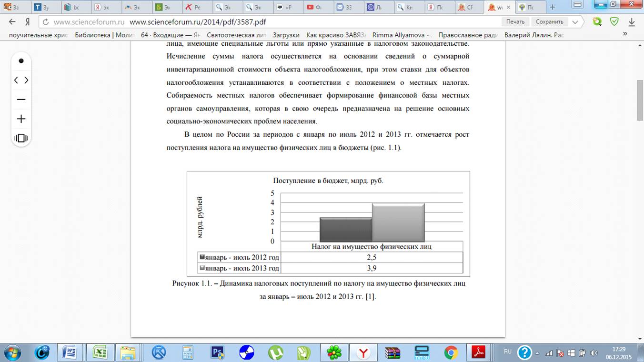This screenshot has height=362, width=644.
Task: Switch to the first tab labeled 'За'
Action: click(x=16, y=7)
